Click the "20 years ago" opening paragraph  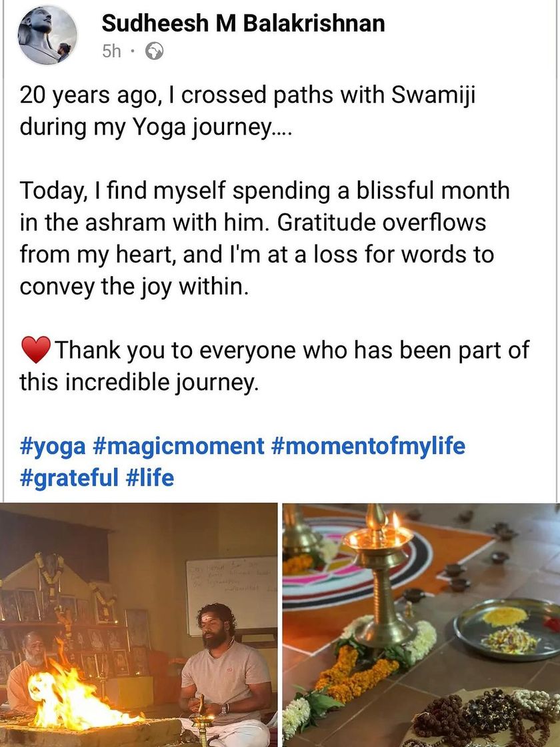point(247,110)
